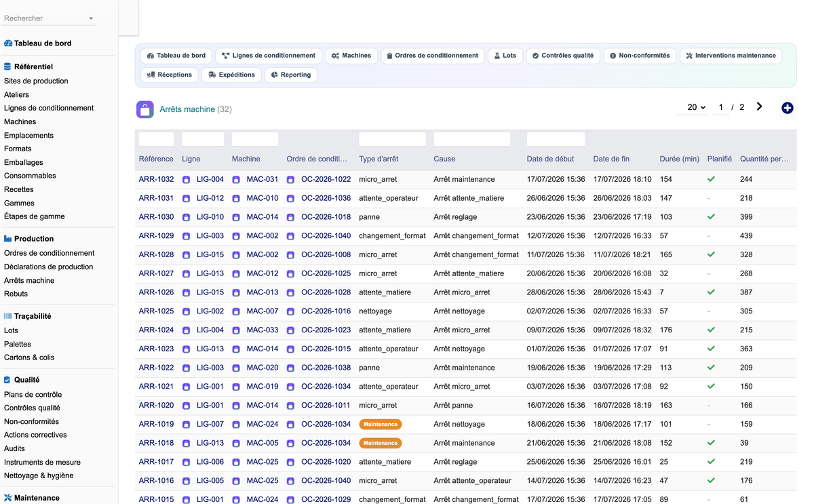Open the Non-conformités tab in top bar

coord(640,56)
